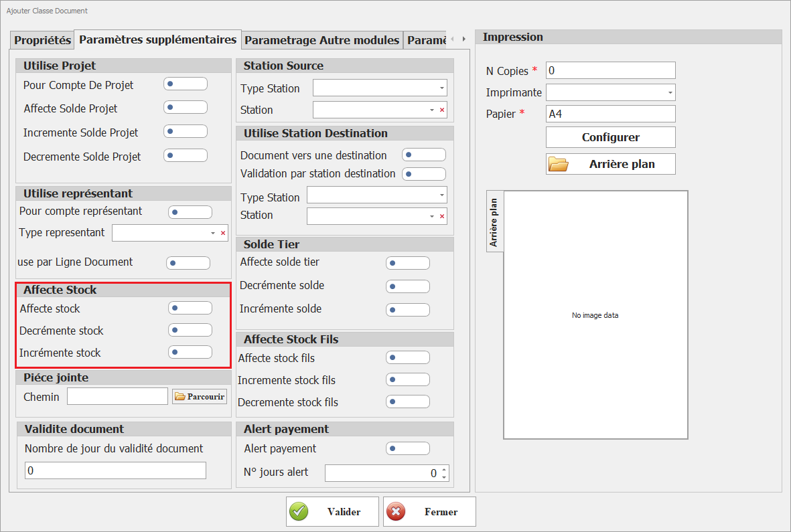Toggle Incremente Solde Projet switch

[186, 131]
